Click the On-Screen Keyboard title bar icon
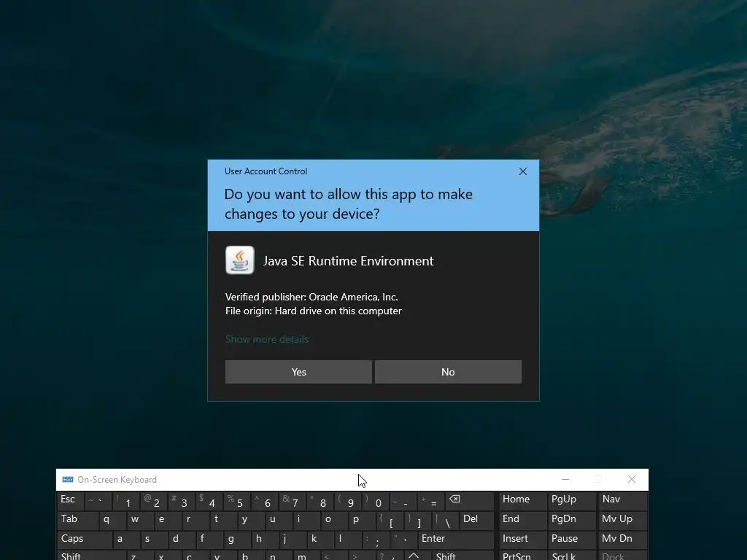747x560 pixels. [x=68, y=480]
